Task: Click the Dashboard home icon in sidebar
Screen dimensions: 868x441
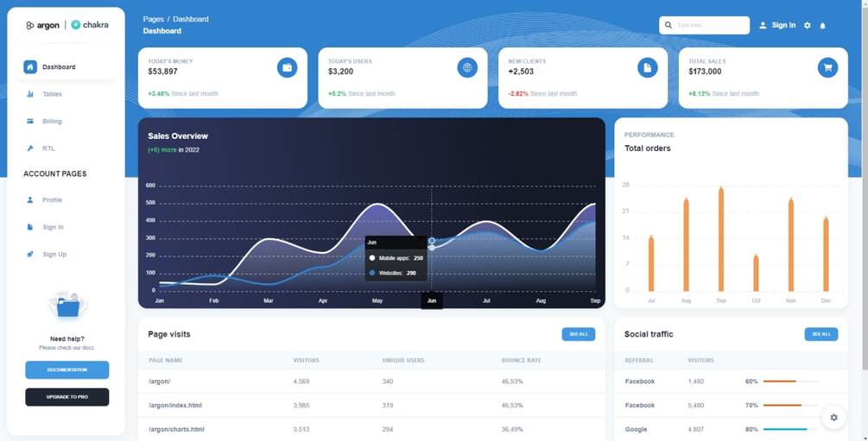Action: click(x=30, y=67)
